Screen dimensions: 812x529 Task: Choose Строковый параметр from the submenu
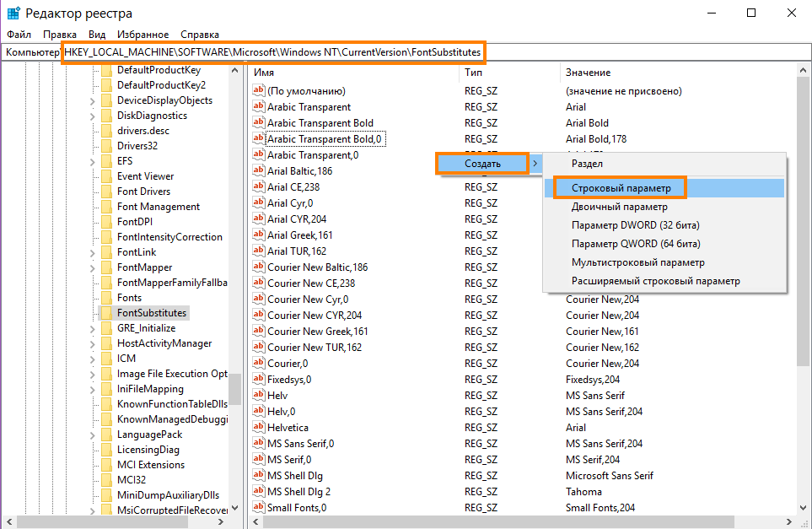[x=664, y=188]
